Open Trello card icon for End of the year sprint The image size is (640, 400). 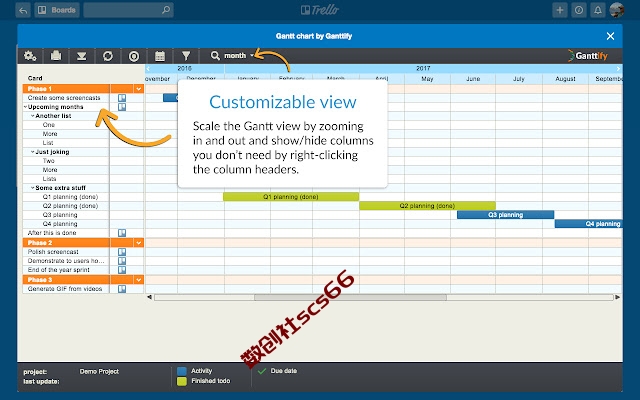122,270
